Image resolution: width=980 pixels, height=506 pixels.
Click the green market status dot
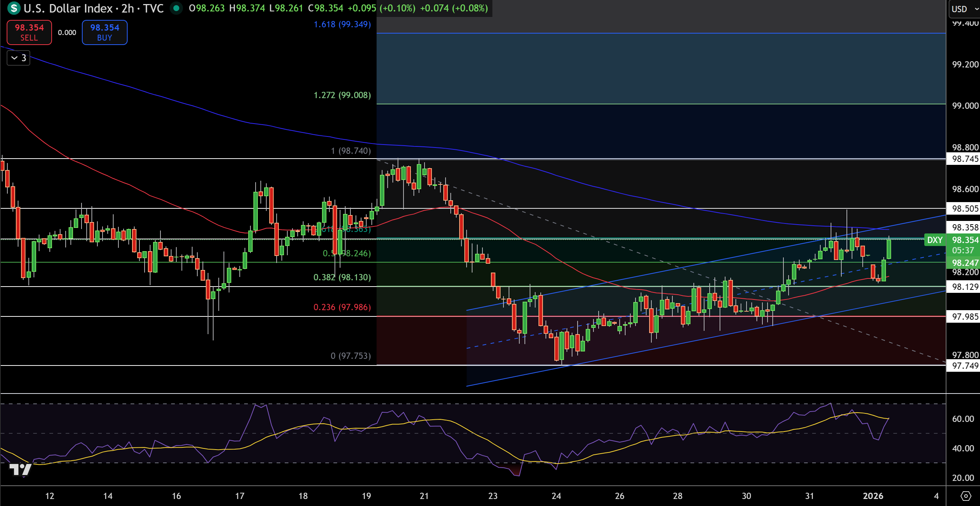point(176,8)
